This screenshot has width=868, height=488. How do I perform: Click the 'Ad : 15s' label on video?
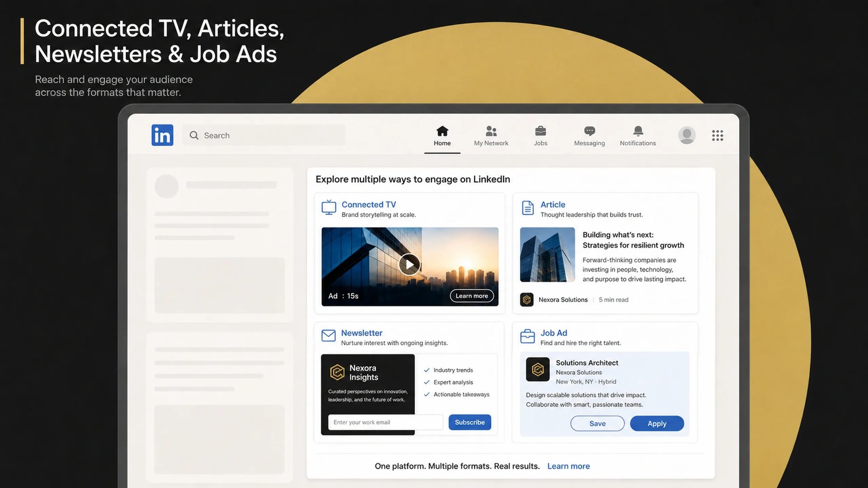tap(343, 296)
